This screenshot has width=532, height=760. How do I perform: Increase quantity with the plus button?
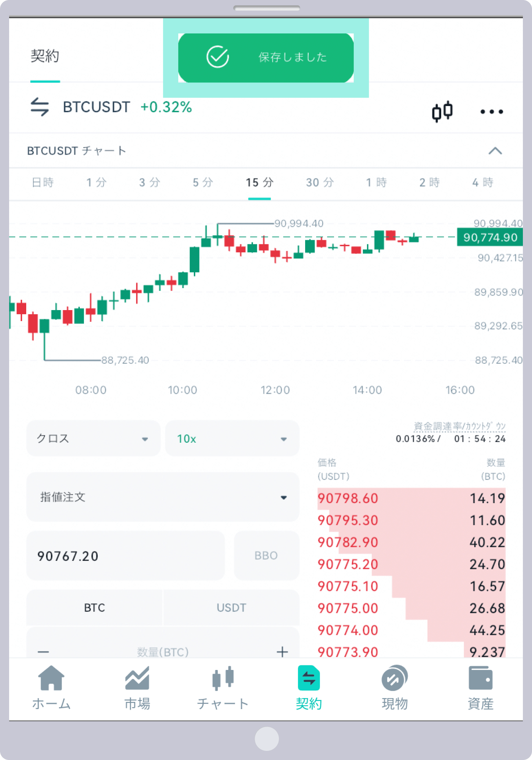click(x=282, y=652)
